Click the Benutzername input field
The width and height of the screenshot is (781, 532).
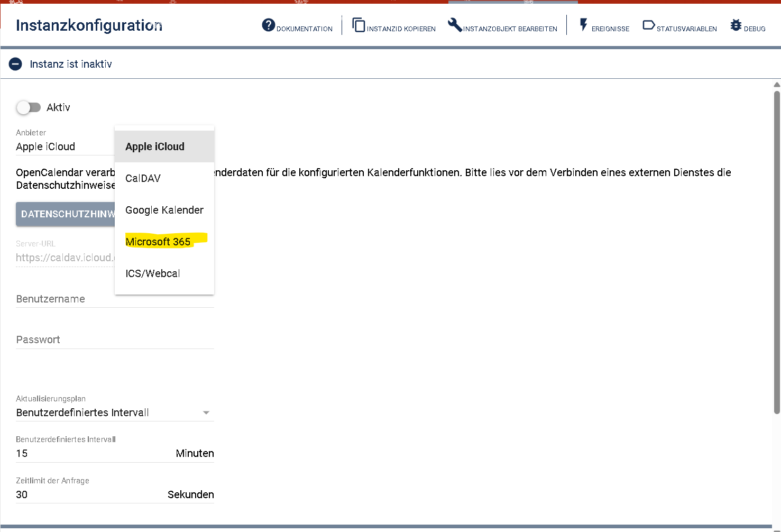[x=115, y=299]
